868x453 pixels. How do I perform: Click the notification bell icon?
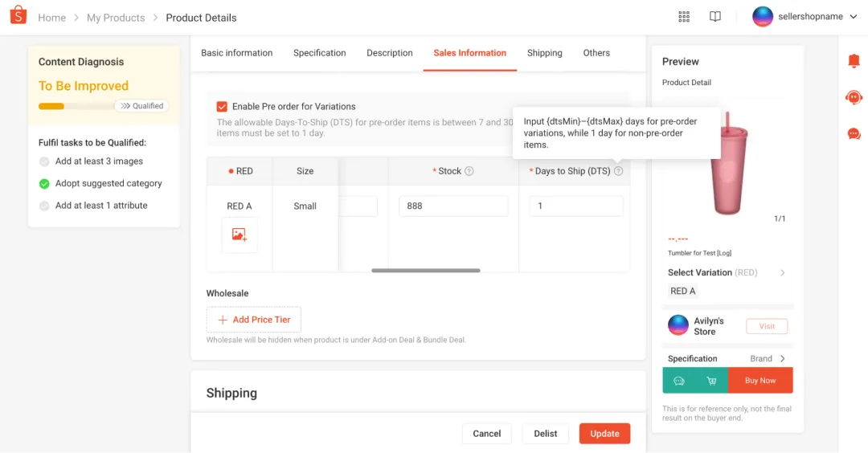pyautogui.click(x=854, y=61)
